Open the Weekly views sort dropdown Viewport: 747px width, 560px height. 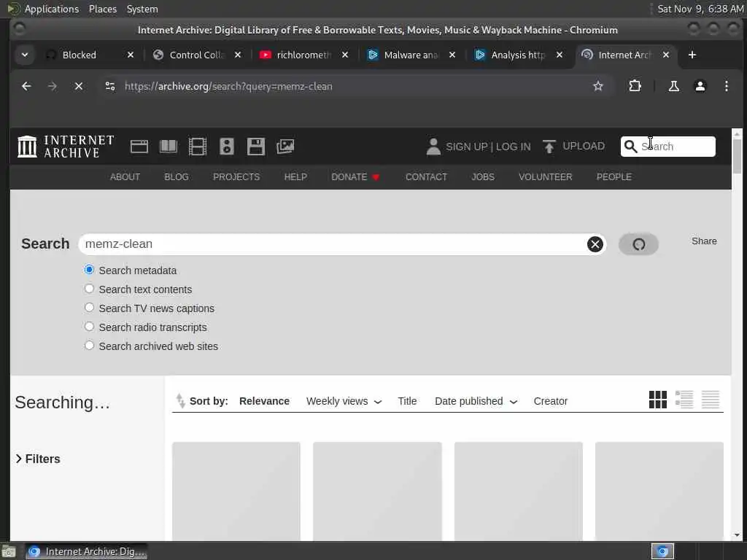(x=344, y=401)
